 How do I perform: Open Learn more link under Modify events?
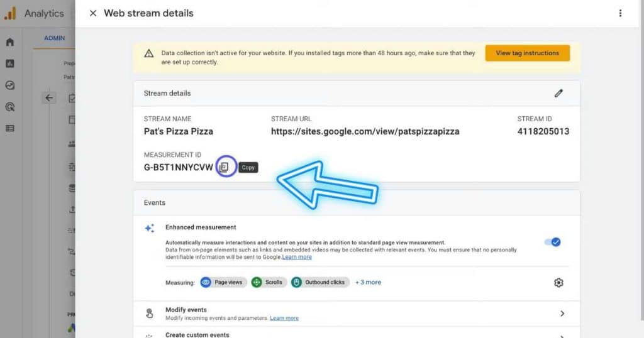click(284, 319)
